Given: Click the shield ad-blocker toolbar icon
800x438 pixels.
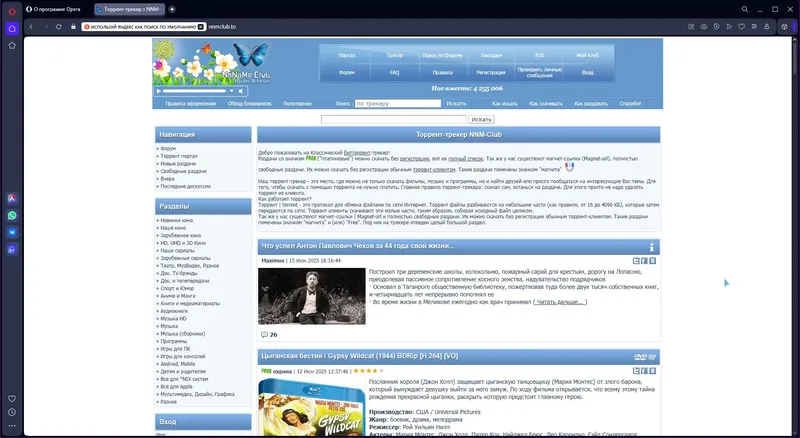Looking at the screenshot, I should click(x=716, y=27).
